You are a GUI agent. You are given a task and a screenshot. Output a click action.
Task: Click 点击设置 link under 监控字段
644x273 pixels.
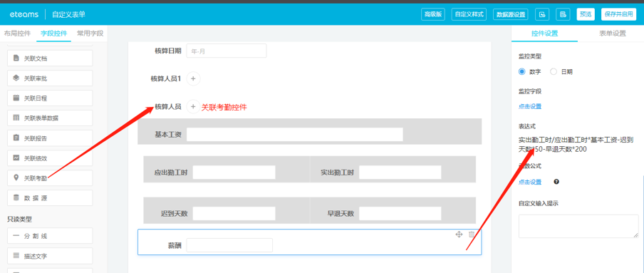[530, 106]
